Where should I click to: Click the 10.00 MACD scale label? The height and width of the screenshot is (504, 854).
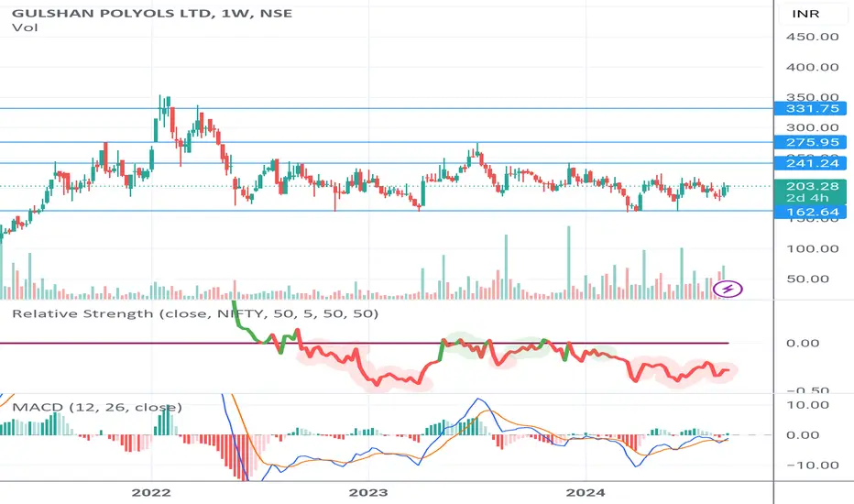point(807,405)
